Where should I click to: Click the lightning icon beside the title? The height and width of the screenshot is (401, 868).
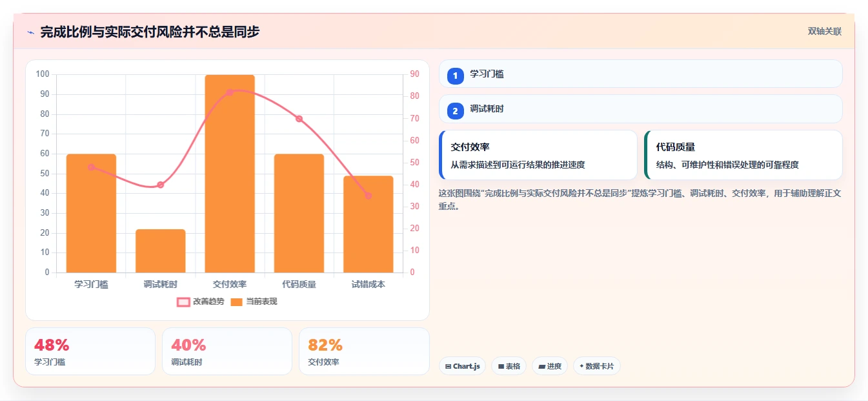30,32
